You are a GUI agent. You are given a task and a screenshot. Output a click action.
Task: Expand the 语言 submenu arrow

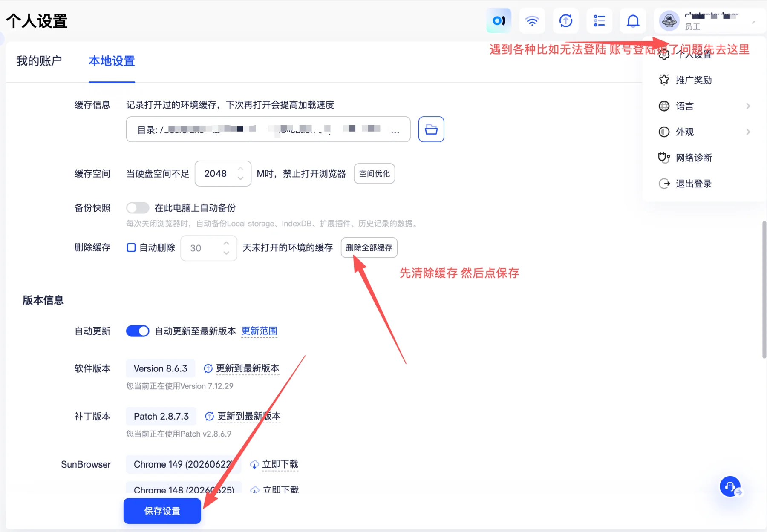pyautogui.click(x=748, y=106)
